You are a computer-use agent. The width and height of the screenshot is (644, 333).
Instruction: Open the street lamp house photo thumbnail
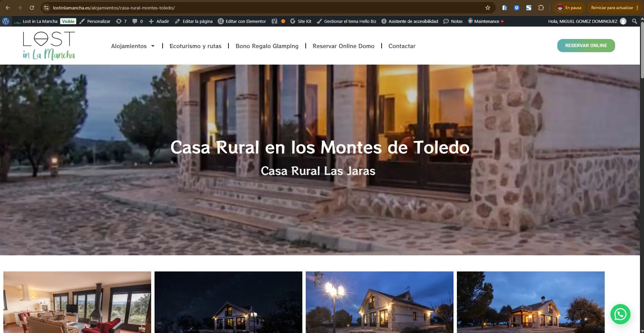click(x=380, y=302)
